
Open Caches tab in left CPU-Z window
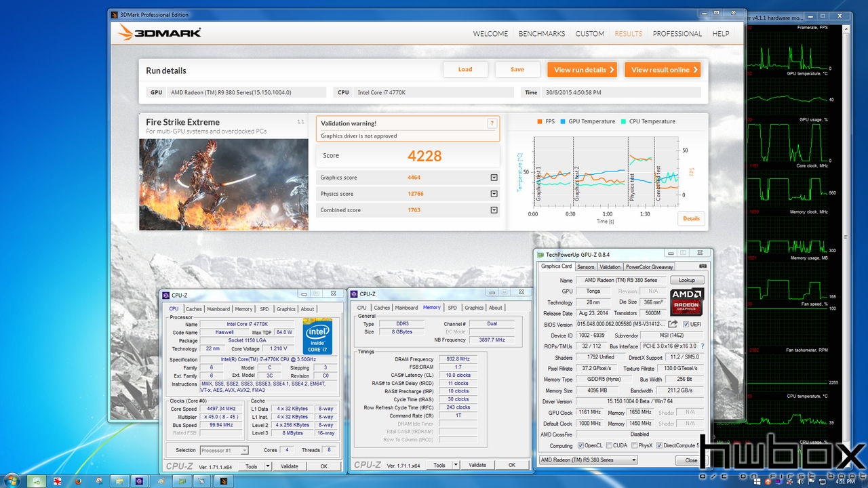pos(194,309)
